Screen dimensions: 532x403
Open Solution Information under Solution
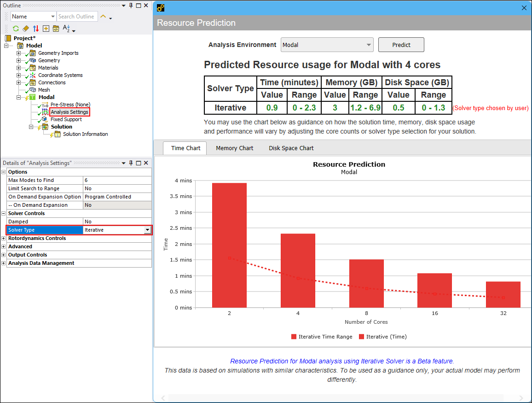point(85,134)
